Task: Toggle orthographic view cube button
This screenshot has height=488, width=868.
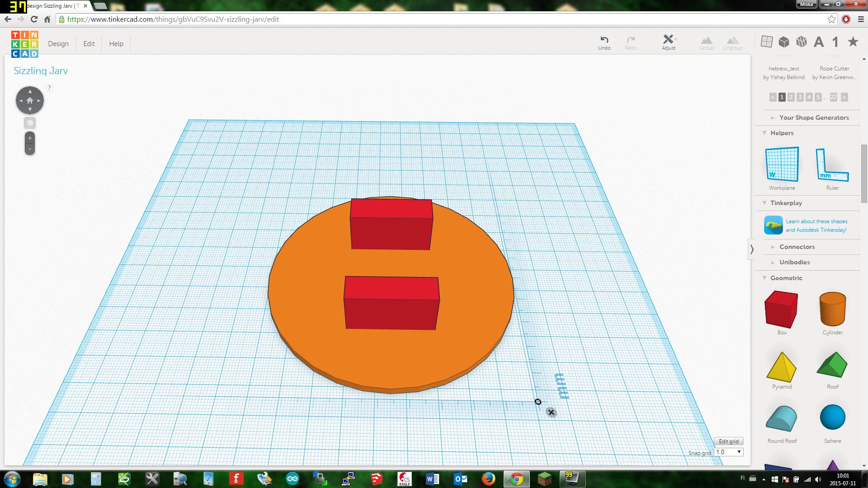Action: point(30,123)
